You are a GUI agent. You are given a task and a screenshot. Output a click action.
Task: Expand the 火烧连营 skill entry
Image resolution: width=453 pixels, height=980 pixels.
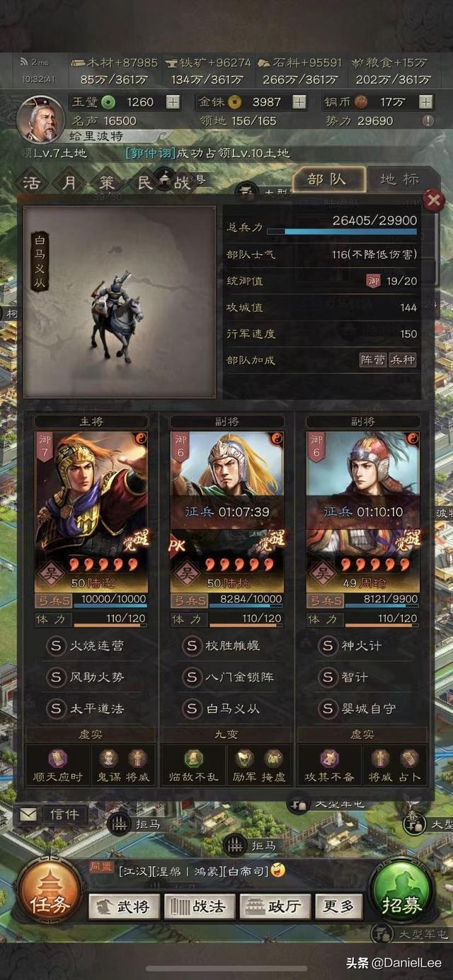pyautogui.click(x=91, y=646)
